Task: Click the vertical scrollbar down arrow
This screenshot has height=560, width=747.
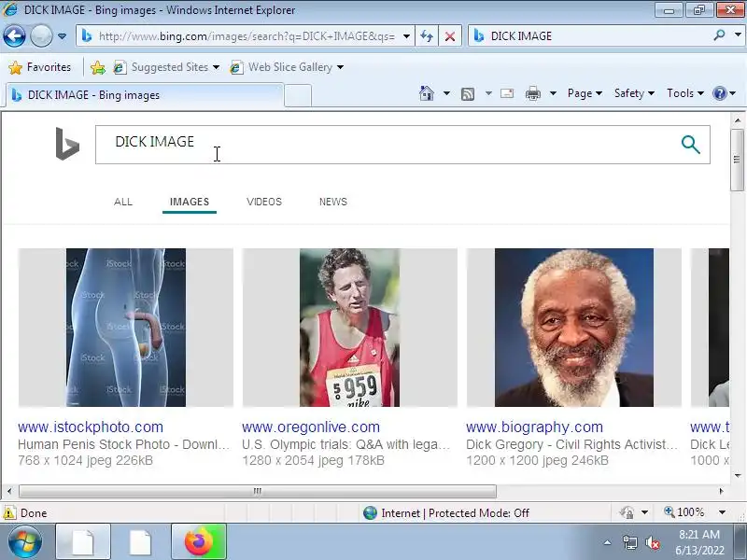Action: [737, 475]
